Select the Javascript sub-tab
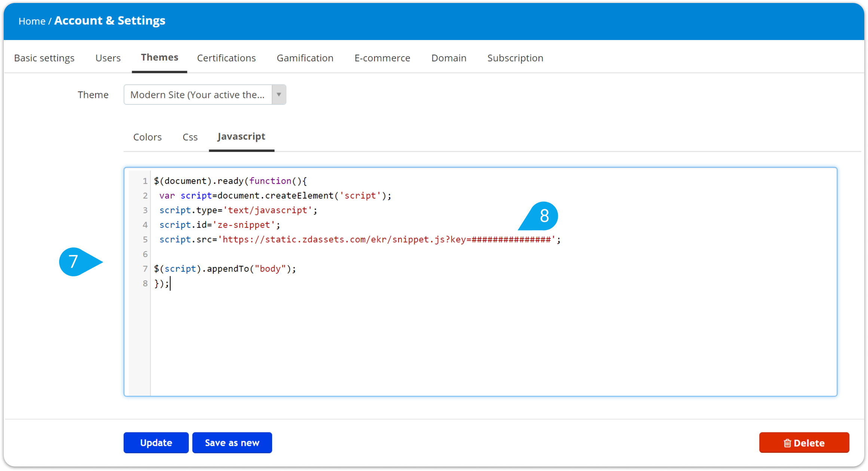The image size is (868, 471). tap(241, 137)
